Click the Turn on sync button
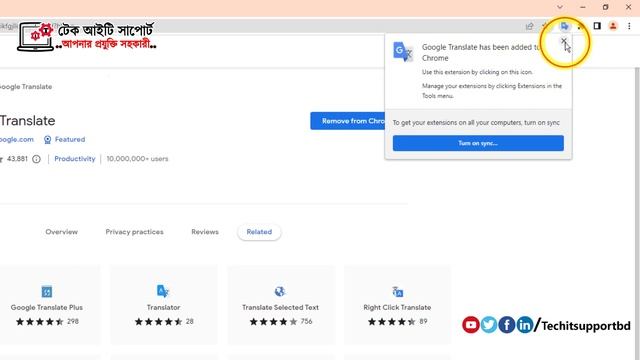640x360 pixels. coord(478,143)
